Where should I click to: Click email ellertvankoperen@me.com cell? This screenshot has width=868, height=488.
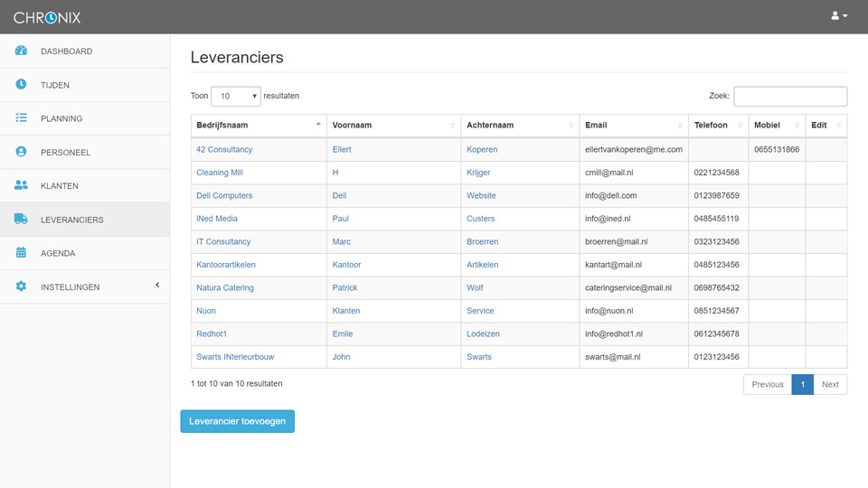click(634, 149)
